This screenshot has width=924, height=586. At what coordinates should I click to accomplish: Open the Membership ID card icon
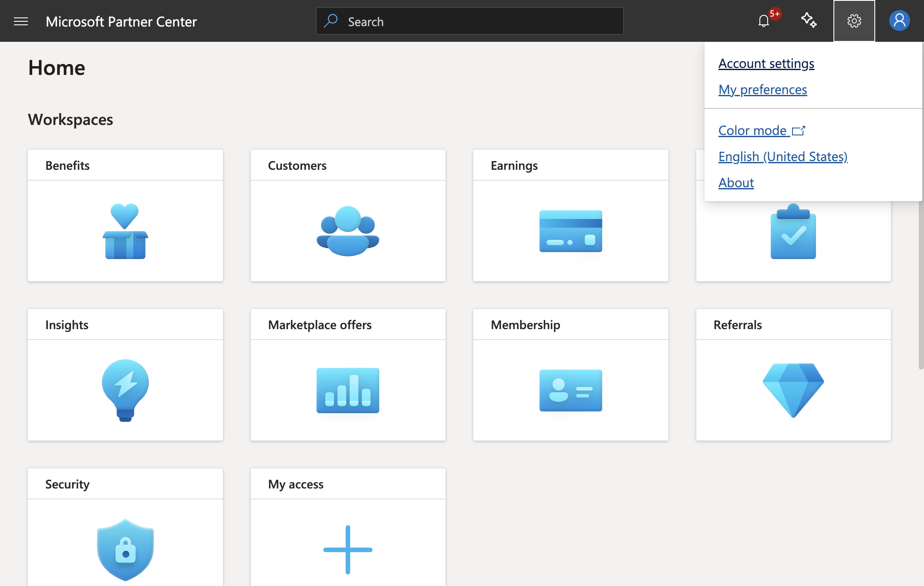pyautogui.click(x=571, y=390)
